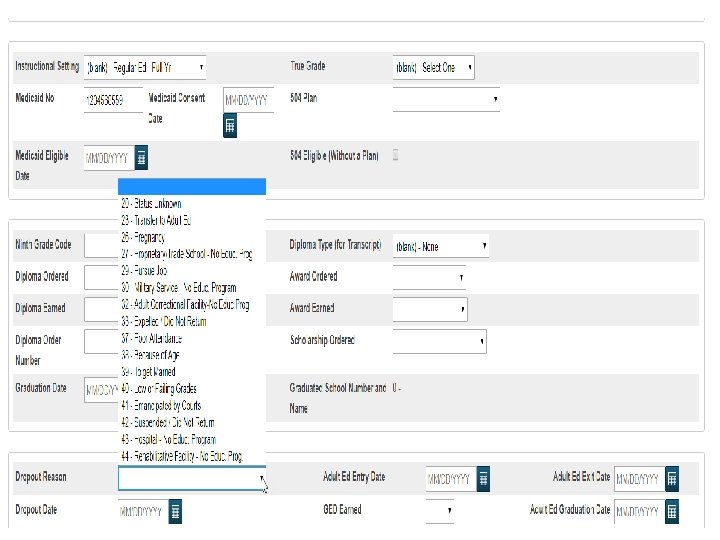Select the blank highlighted dropout option
The image size is (720, 540).
pos(192,186)
